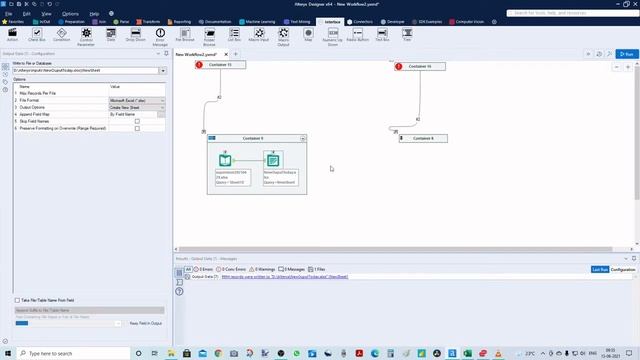
Task: Click Configuration button in Results panel
Action: [x=623, y=269]
